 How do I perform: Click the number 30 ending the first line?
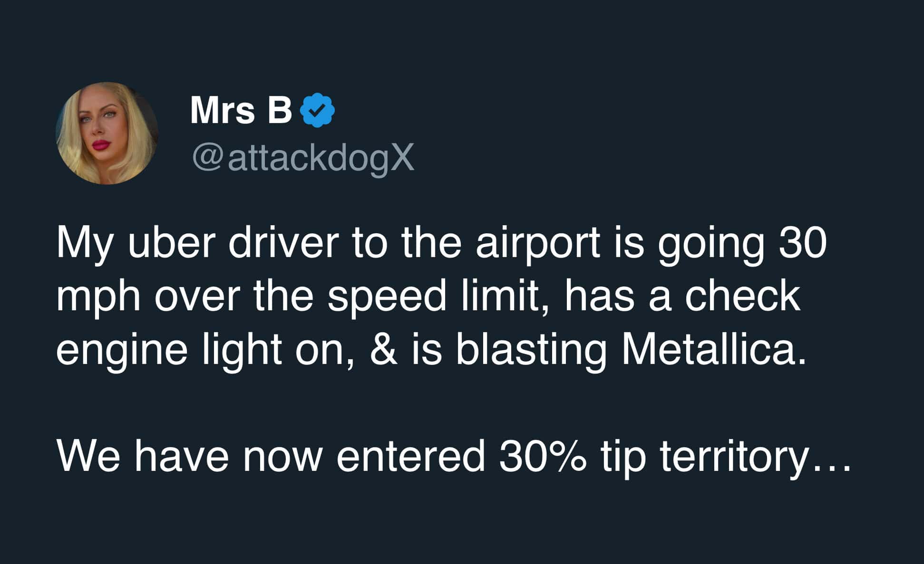pyautogui.click(x=802, y=242)
